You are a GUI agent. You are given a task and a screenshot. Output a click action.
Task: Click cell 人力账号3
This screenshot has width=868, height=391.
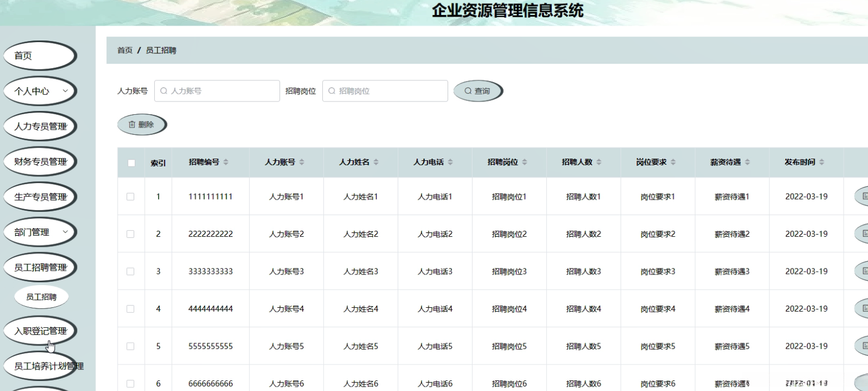pyautogui.click(x=286, y=271)
